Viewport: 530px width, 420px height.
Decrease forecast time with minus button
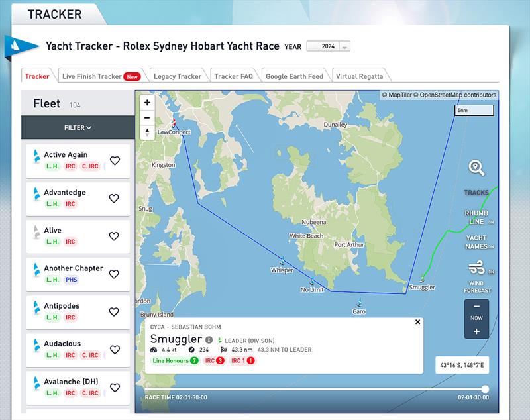tap(476, 307)
